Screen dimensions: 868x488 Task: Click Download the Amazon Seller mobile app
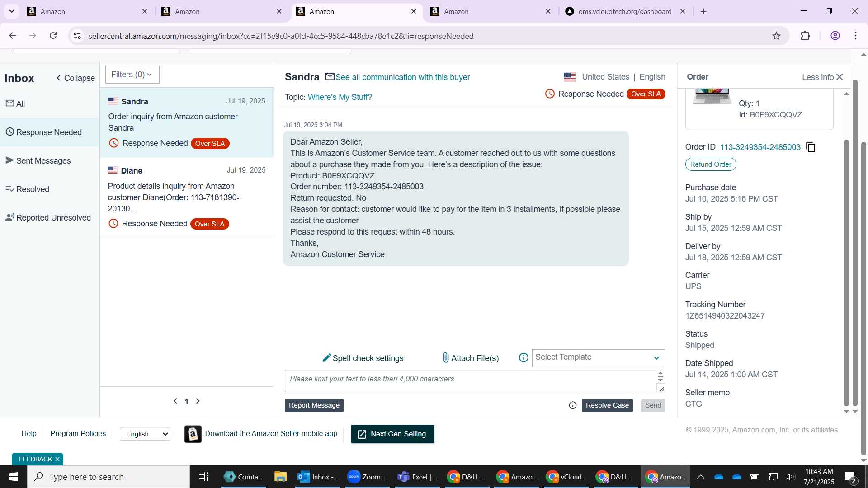[x=271, y=433]
